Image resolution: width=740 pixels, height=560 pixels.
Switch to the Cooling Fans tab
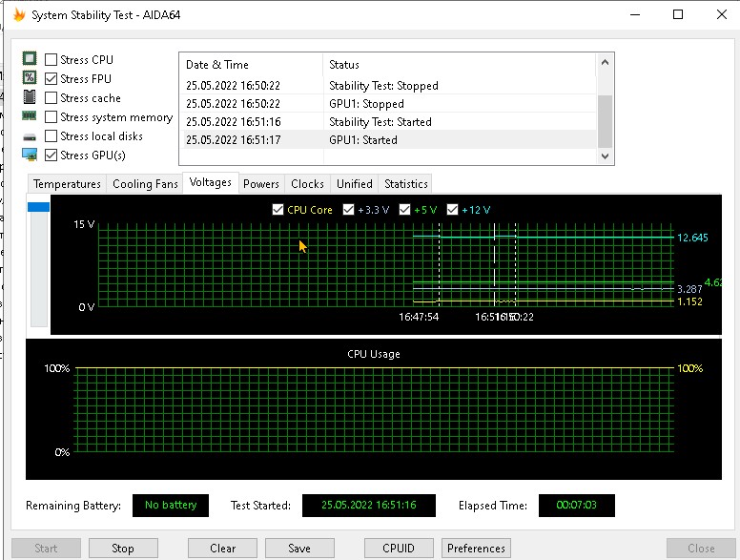(145, 184)
